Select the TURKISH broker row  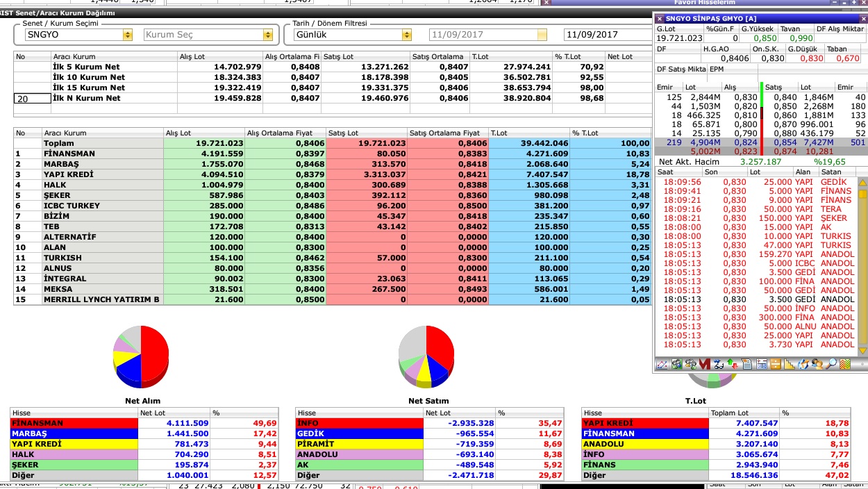333,258
